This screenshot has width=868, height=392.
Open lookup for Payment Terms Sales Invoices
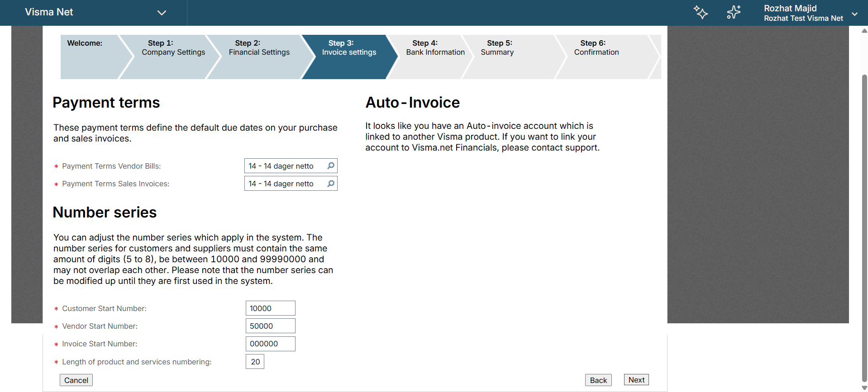331,184
